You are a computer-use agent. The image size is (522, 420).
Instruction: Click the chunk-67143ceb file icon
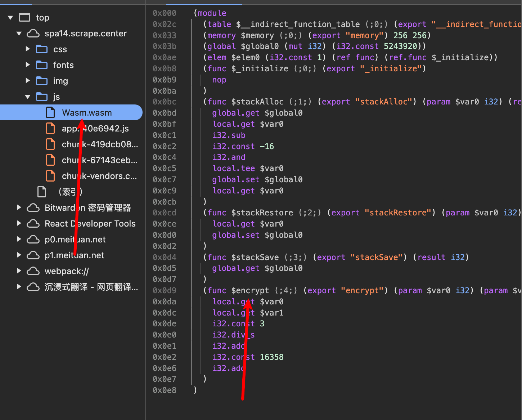coord(50,160)
